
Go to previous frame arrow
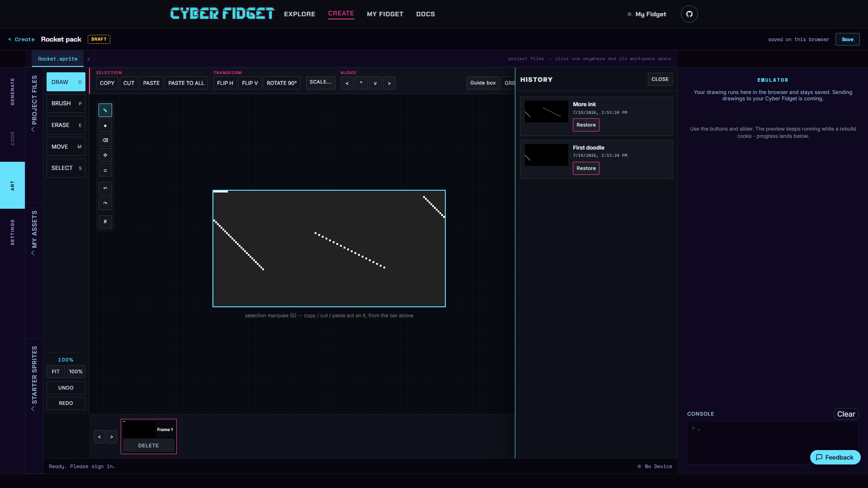pyautogui.click(x=99, y=437)
